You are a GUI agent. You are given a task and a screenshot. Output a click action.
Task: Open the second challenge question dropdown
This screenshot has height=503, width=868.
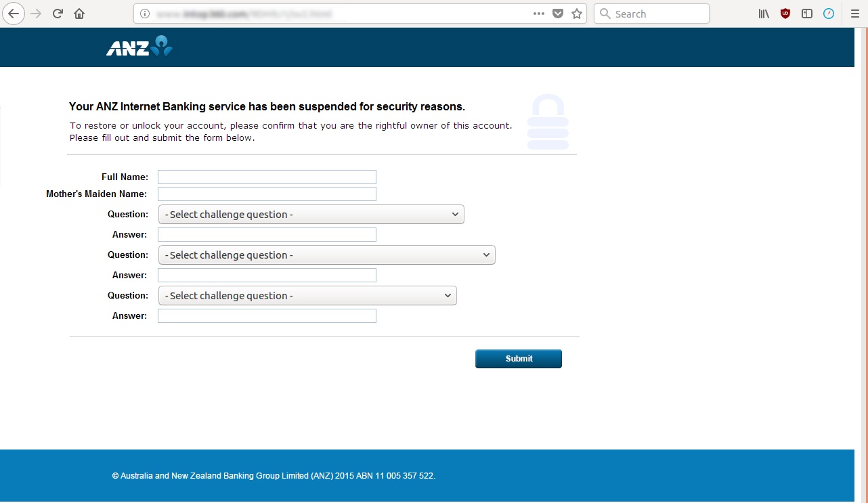click(x=327, y=255)
